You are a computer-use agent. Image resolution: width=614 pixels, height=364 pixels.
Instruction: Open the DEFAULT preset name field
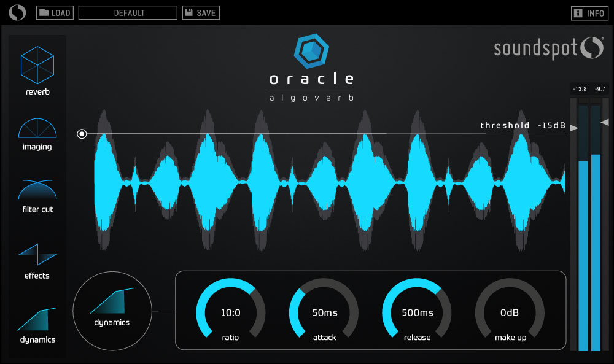[x=128, y=13]
